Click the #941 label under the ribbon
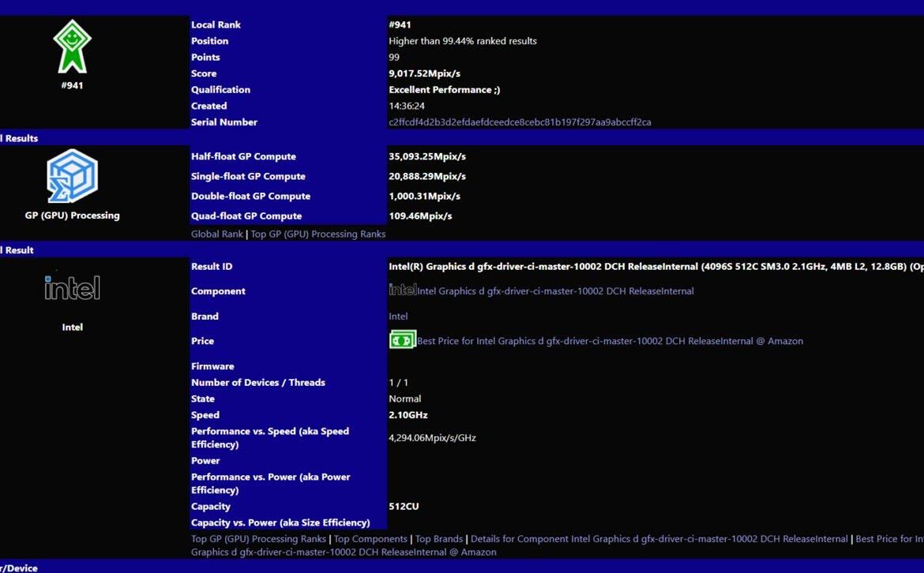This screenshot has width=924, height=573. (72, 85)
